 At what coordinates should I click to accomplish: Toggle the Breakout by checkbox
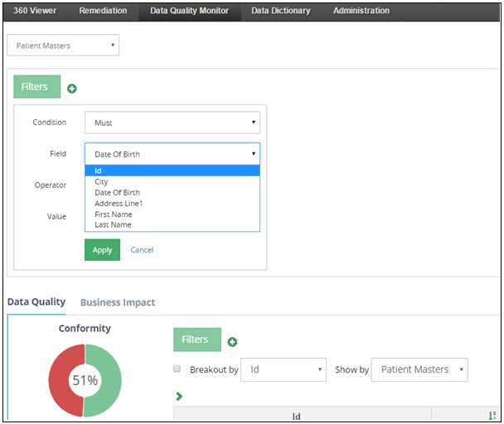(x=177, y=369)
